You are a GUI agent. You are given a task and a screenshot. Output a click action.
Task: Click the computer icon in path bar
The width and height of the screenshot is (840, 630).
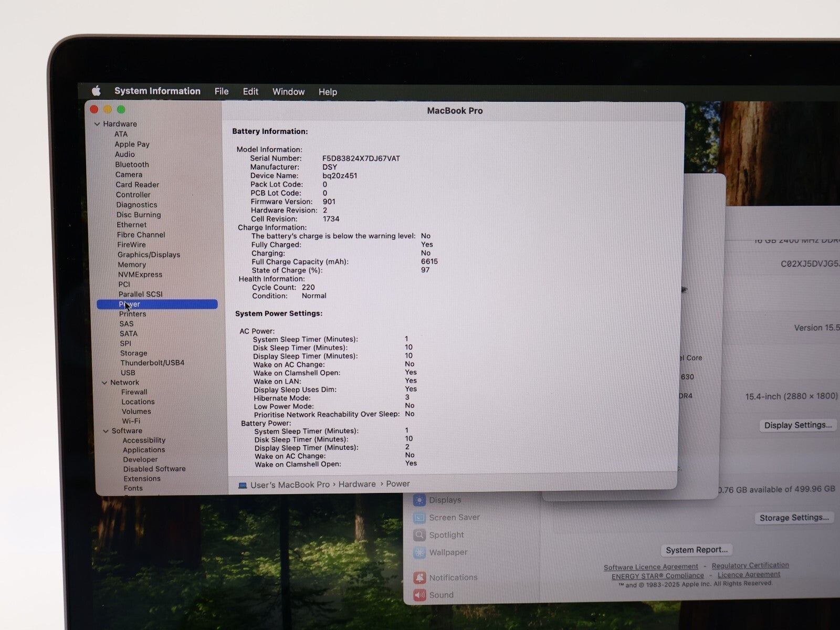point(243,486)
